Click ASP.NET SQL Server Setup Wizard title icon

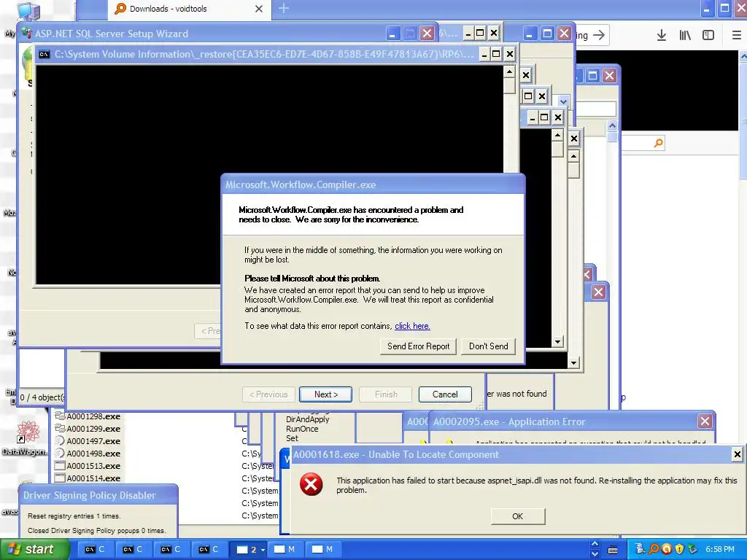point(26,34)
